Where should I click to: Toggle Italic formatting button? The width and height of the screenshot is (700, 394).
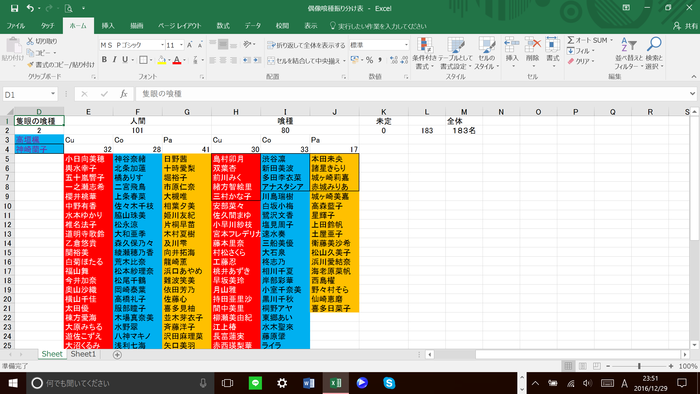click(x=115, y=59)
